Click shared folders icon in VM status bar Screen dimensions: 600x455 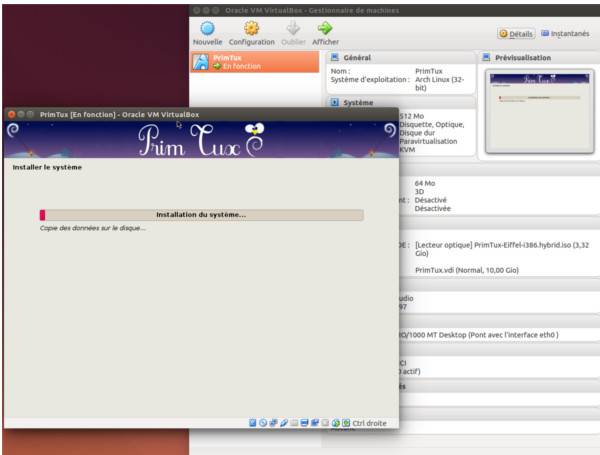click(x=294, y=423)
